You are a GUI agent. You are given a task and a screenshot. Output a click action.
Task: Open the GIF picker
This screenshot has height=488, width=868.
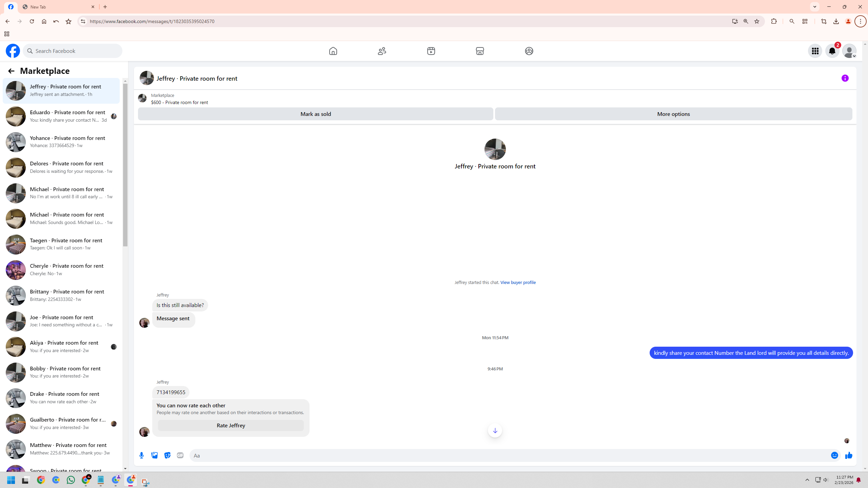coord(180,455)
